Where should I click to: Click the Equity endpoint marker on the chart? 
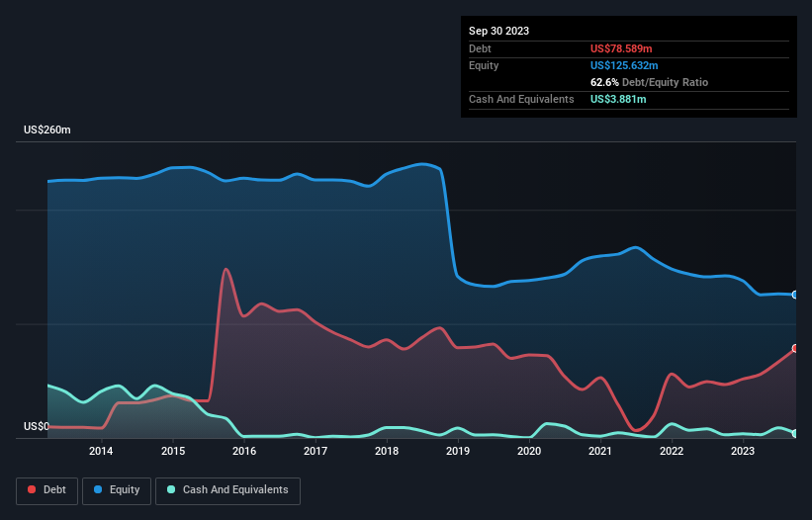tap(795, 295)
